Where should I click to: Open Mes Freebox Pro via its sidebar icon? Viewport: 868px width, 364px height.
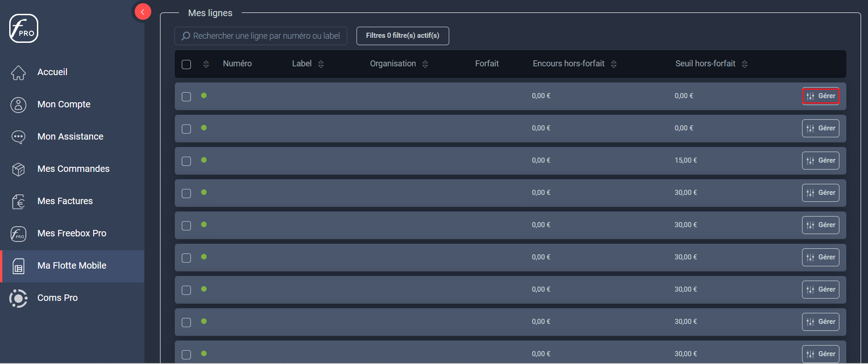point(18,234)
